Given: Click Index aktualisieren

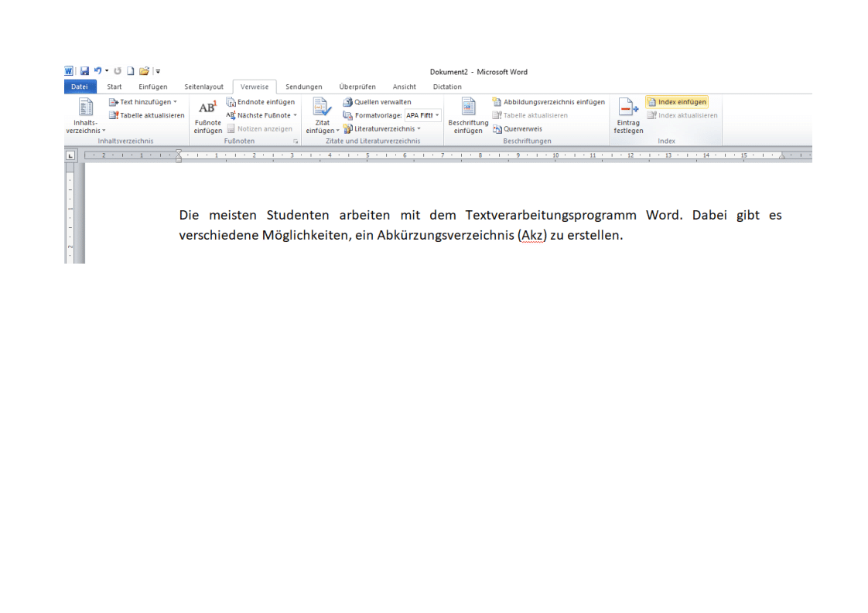Looking at the screenshot, I should pyautogui.click(x=682, y=116).
